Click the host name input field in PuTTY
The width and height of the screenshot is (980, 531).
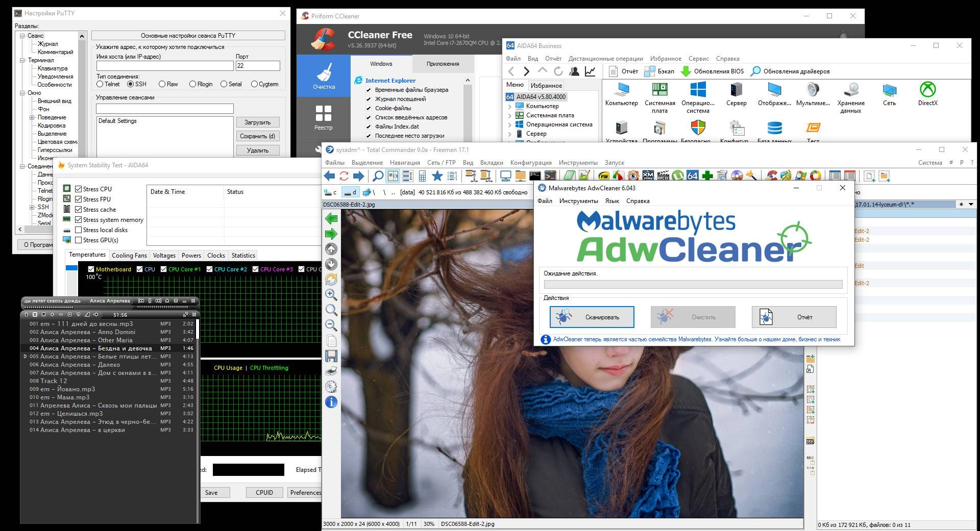click(165, 66)
